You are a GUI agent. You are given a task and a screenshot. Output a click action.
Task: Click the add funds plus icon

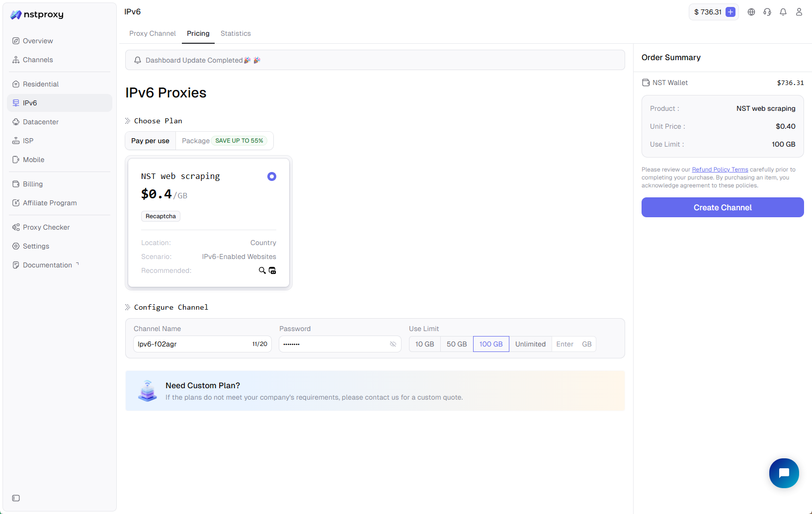pyautogui.click(x=730, y=12)
